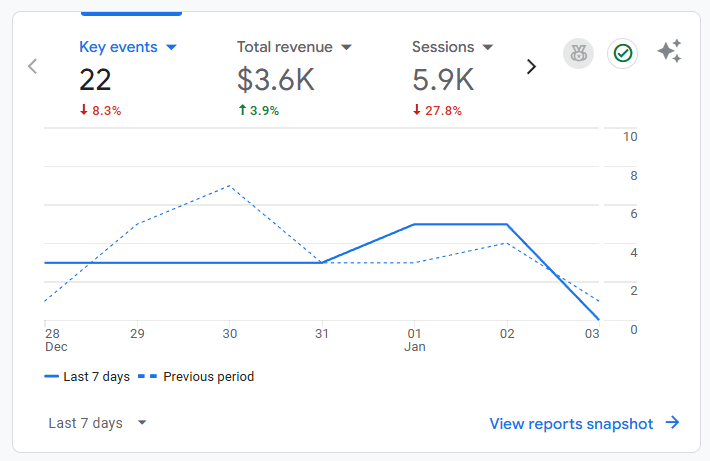This screenshot has height=461, width=710.
Task: Click the dashed line peak at 30 Dec
Action: coord(230,185)
